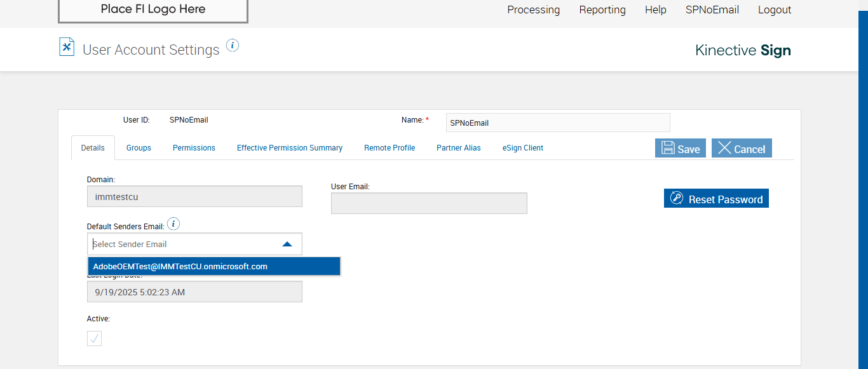Click the Help link in top navigation
The height and width of the screenshot is (369, 868).
(x=656, y=10)
